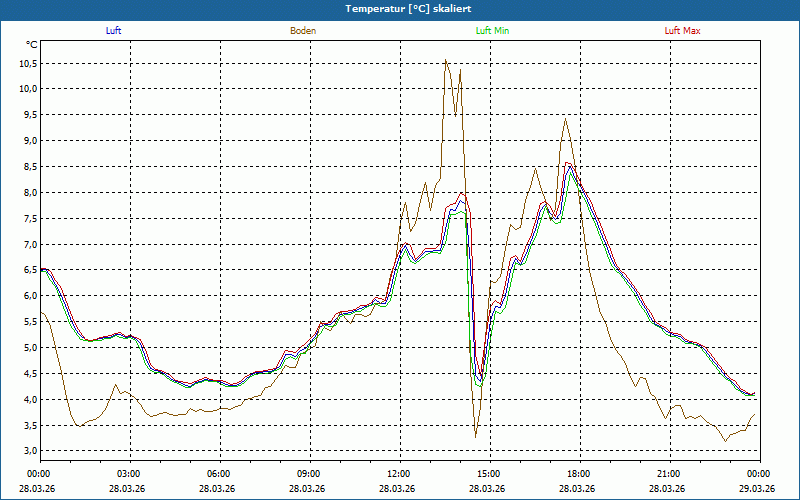Viewport: 800px width, 500px height.
Task: Click the chart title 'Temperatur [°C] skaliert'
Action: click(399, 8)
